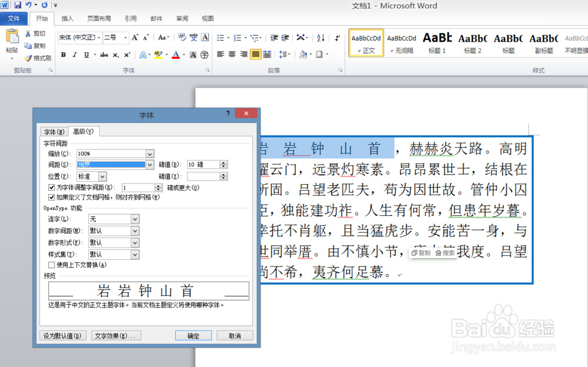Open the 间距 spacing dropdown
Viewport: 588px width, 367px height.
pos(149,164)
